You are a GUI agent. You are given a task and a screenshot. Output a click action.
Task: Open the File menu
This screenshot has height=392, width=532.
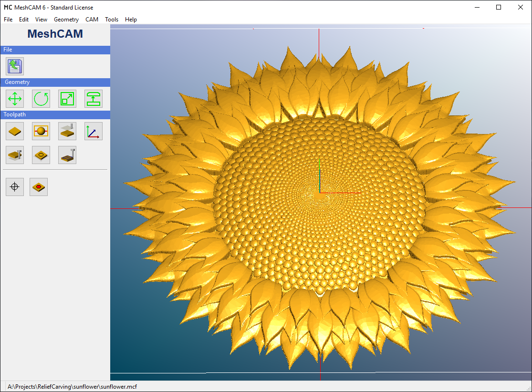coord(8,20)
